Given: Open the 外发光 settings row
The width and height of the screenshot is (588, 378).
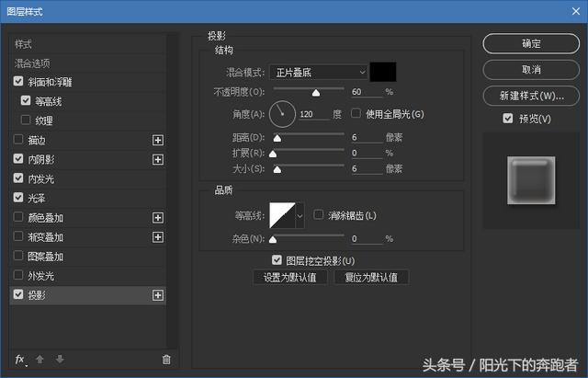Looking at the screenshot, I should tap(87, 276).
